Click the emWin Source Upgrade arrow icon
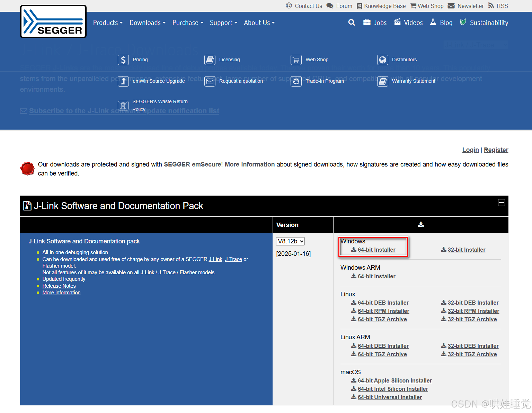532x413 pixels. tap(123, 81)
